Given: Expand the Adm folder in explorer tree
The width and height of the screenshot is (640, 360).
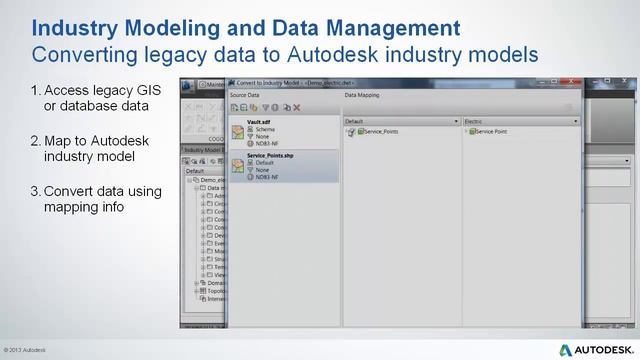Looking at the screenshot, I should (x=203, y=196).
